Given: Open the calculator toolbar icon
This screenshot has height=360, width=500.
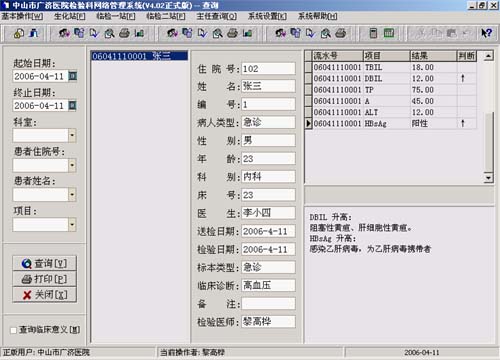Looking at the screenshot, I should [x=373, y=33].
